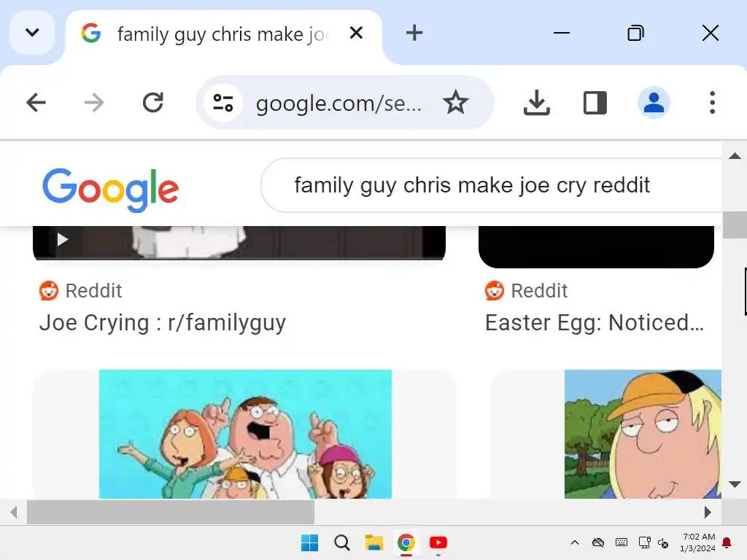Open the Chrome downloads icon
Image resolution: width=747 pixels, height=560 pixels.
tap(537, 103)
